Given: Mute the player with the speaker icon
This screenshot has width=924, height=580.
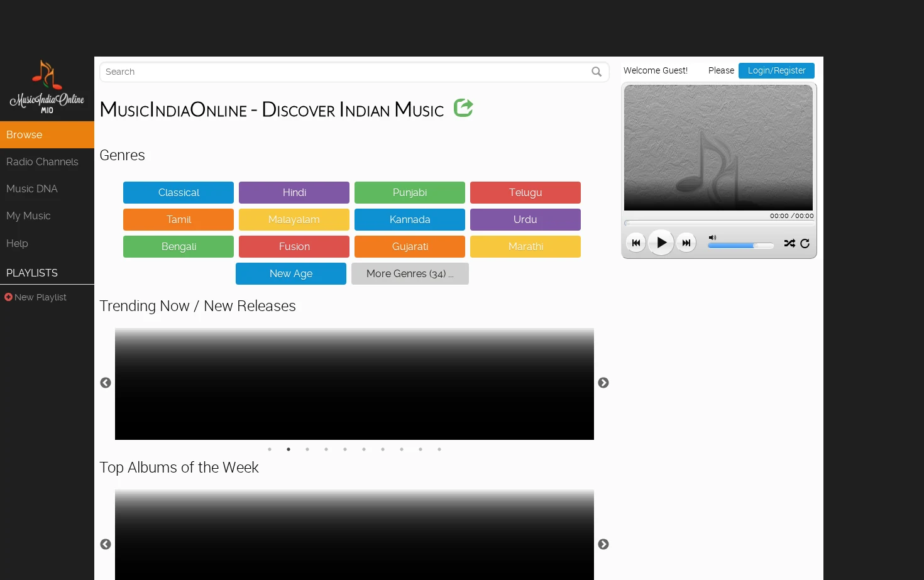Looking at the screenshot, I should click(x=712, y=238).
